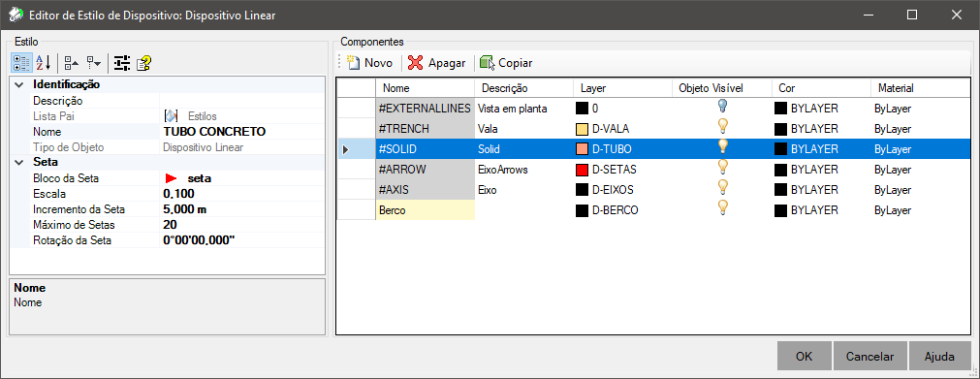Click the Estilos parent list icon
Viewport: 980px width, 379px height.
click(171, 115)
